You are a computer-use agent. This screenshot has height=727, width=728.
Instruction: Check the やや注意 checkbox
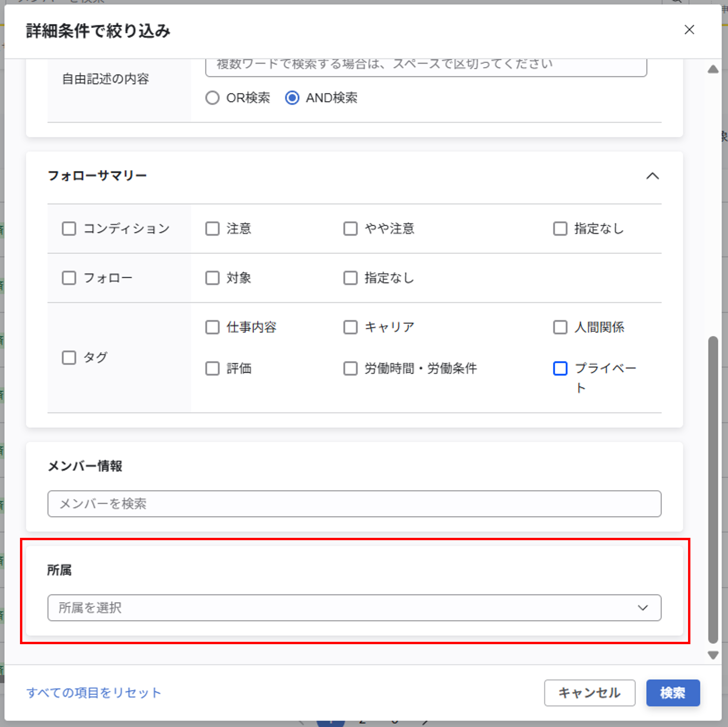click(350, 228)
